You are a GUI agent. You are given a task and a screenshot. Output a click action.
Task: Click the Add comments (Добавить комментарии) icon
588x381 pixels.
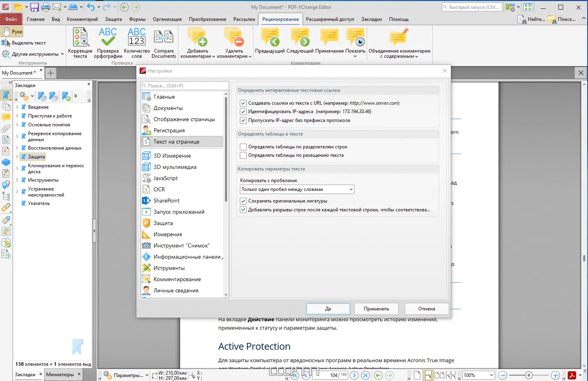click(197, 37)
